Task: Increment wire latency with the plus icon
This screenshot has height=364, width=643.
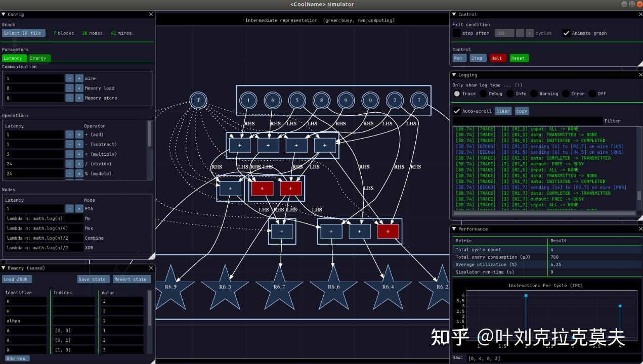Action: [79, 78]
